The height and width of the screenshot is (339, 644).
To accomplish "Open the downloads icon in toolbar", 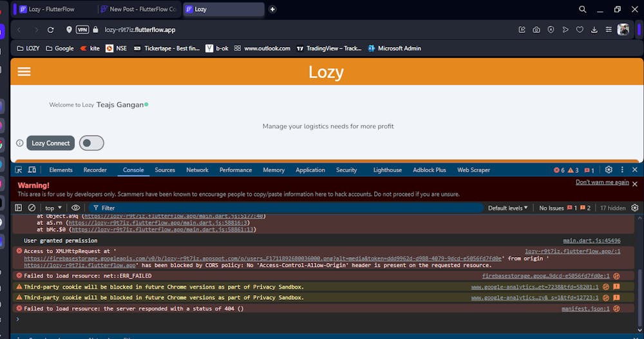I will 594,30.
